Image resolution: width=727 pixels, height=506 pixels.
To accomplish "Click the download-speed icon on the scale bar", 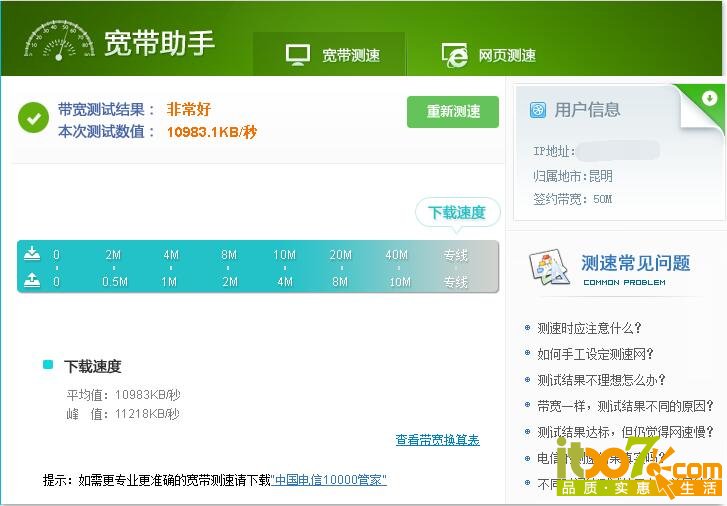I will coord(32,253).
